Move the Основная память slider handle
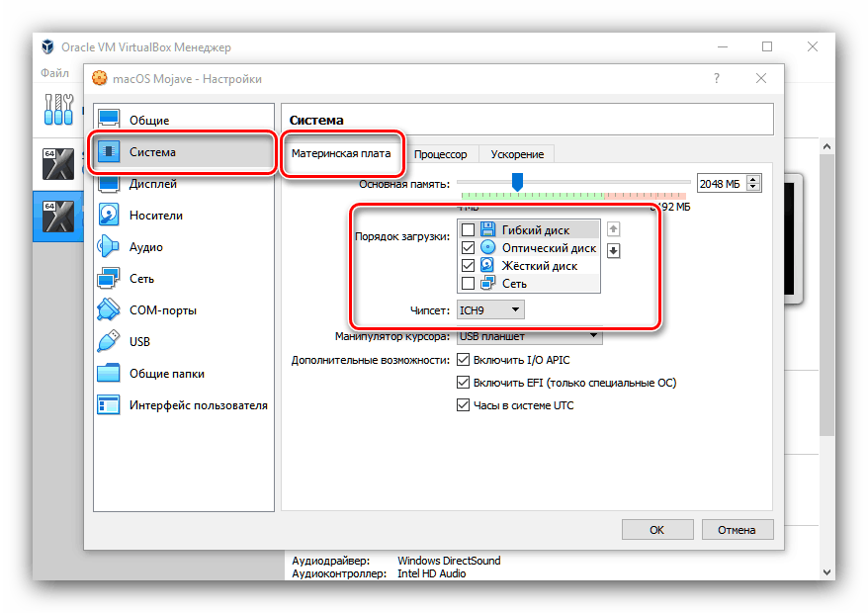Viewport: 868px width, 613px height. 517,182
